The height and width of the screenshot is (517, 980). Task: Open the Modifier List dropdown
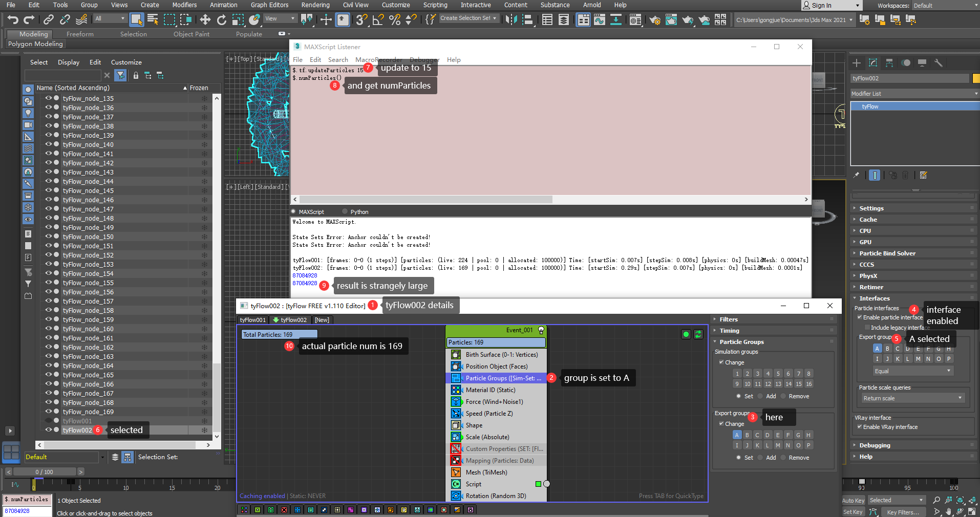click(915, 94)
